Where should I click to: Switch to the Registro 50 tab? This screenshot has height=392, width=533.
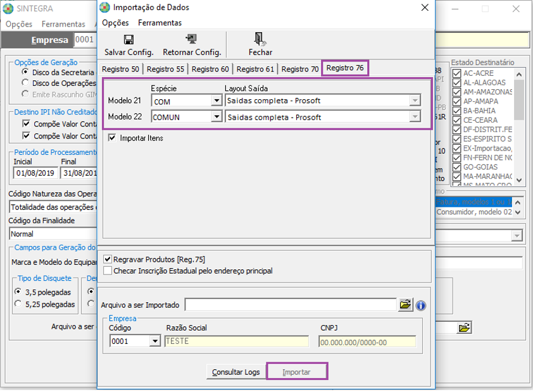coord(120,69)
